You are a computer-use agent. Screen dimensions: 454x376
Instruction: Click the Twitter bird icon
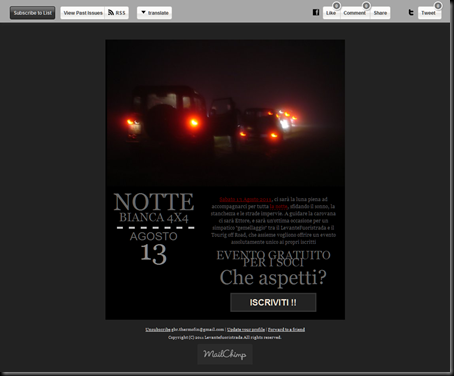(411, 12)
